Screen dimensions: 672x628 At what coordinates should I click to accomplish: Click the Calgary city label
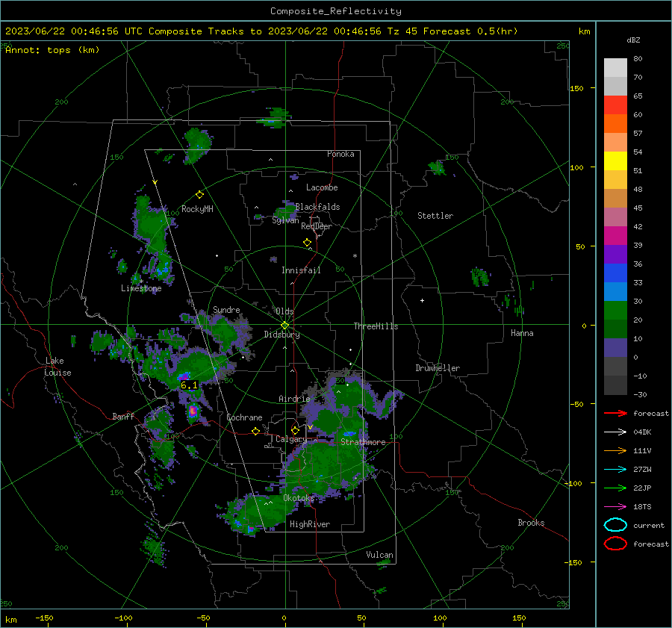coord(291,439)
